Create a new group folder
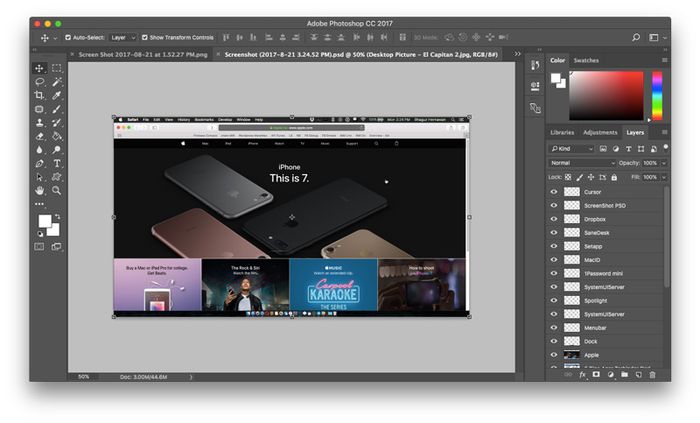 624,375
